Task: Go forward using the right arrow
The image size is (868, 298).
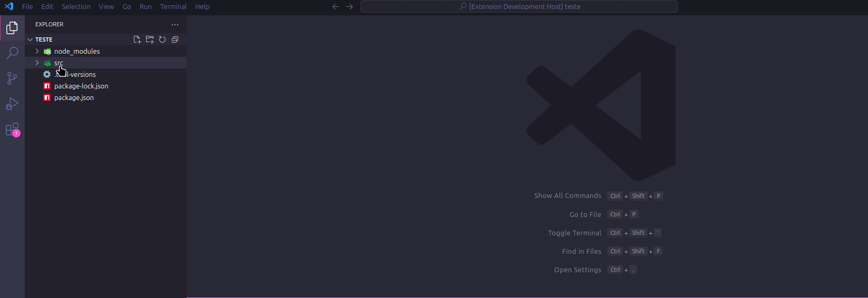Action: click(349, 6)
